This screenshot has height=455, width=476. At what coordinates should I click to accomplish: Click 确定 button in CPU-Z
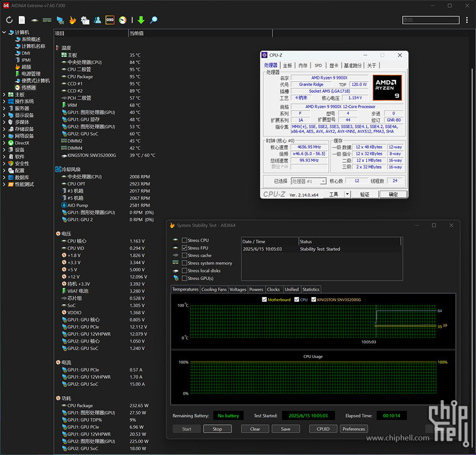click(x=393, y=194)
